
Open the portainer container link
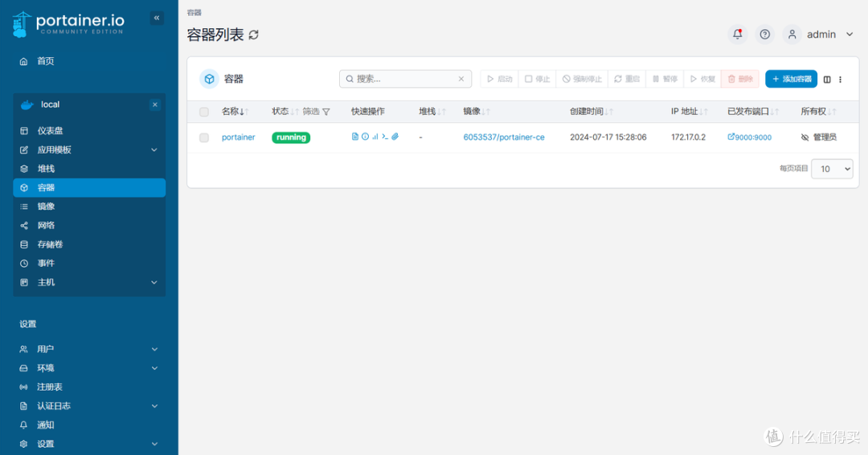(238, 137)
